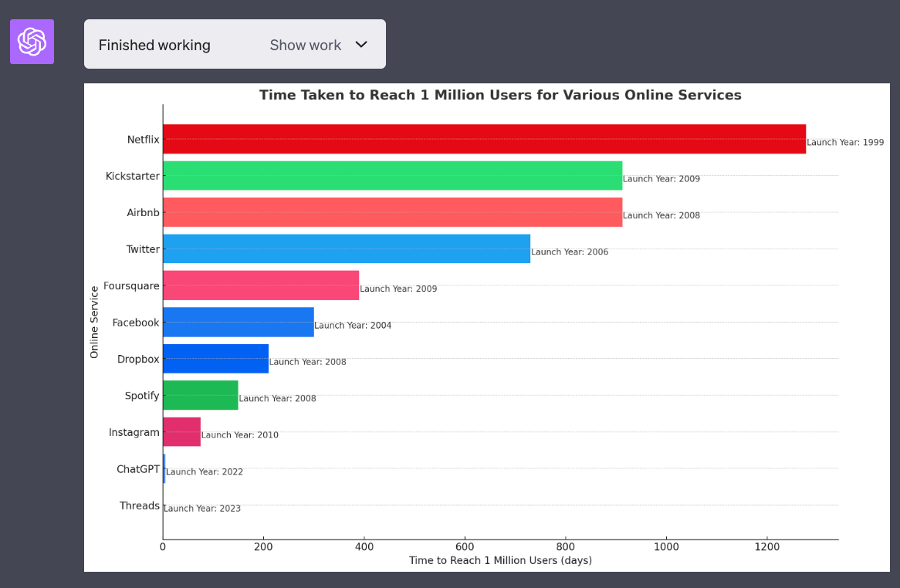
Task: Expand the Show work chevron arrow
Action: click(x=361, y=45)
